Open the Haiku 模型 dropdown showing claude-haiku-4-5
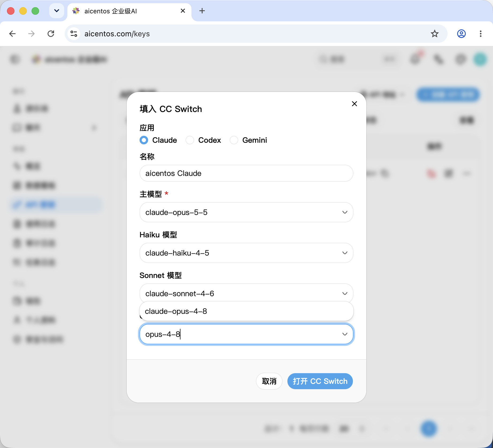Image resolution: width=493 pixels, height=448 pixels. (246, 253)
